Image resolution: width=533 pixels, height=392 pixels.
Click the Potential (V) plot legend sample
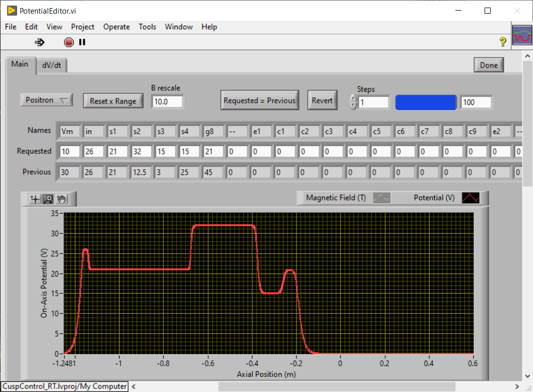(x=471, y=198)
